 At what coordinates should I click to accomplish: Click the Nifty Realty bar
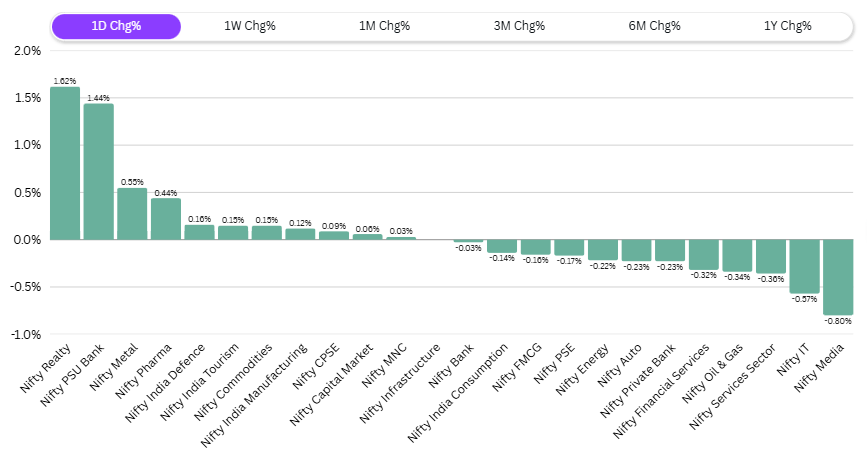pyautogui.click(x=65, y=163)
